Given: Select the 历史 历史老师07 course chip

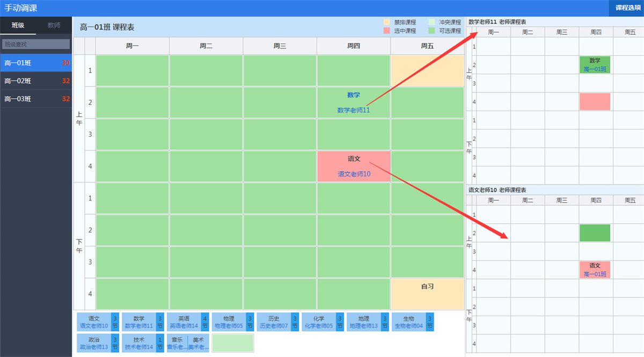Looking at the screenshot, I should [x=274, y=322].
